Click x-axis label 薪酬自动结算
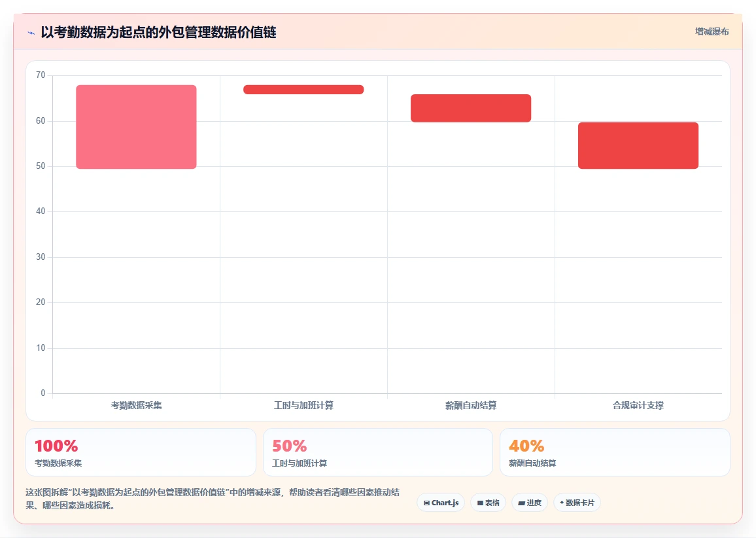The width and height of the screenshot is (756, 538). click(471, 405)
